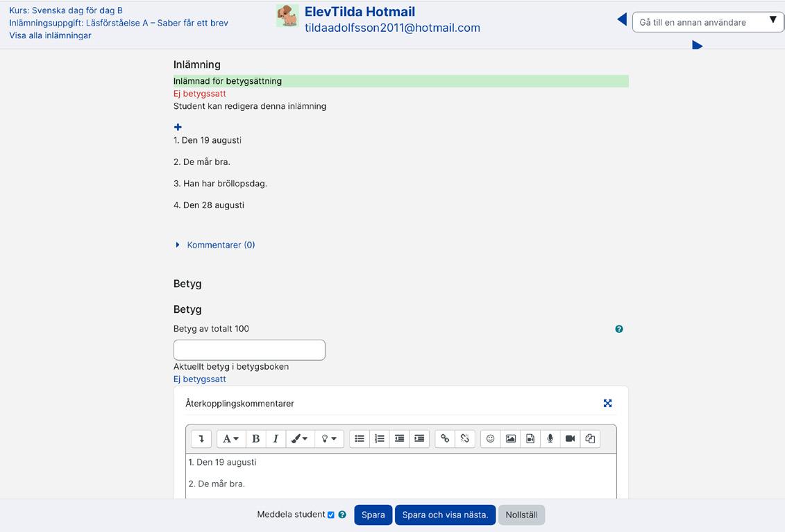Viewport: 785px width, 532px height.
Task: Record audio with the microphone icon
Action: click(x=550, y=438)
